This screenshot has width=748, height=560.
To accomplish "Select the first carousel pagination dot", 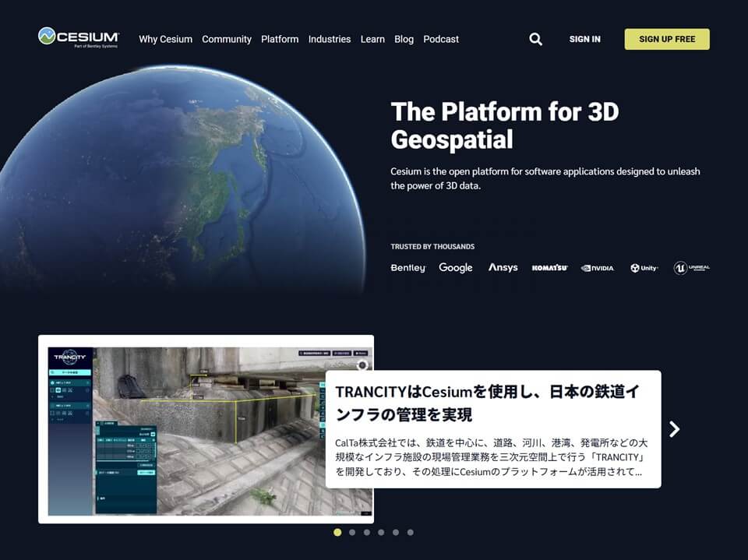I will [337, 533].
